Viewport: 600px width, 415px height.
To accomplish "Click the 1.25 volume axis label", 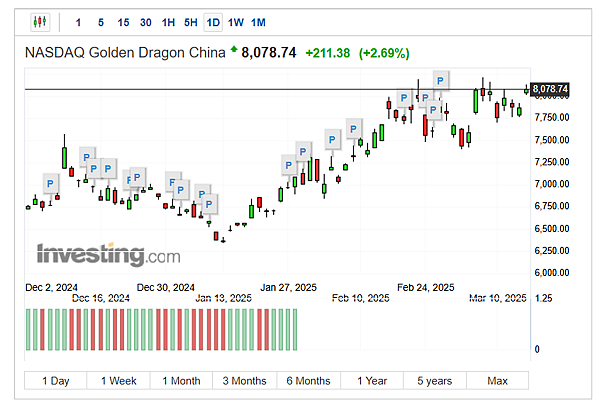I will tap(543, 298).
